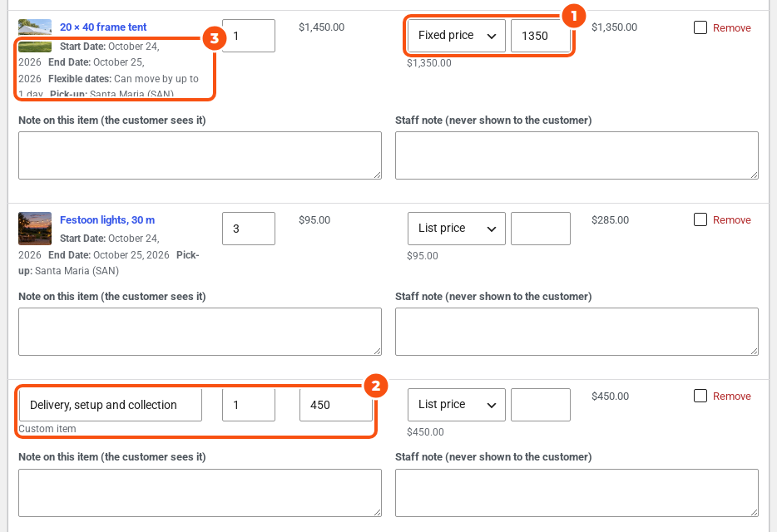Click the 'Custom item' label
Image resolution: width=777 pixels, height=532 pixels.
point(47,429)
